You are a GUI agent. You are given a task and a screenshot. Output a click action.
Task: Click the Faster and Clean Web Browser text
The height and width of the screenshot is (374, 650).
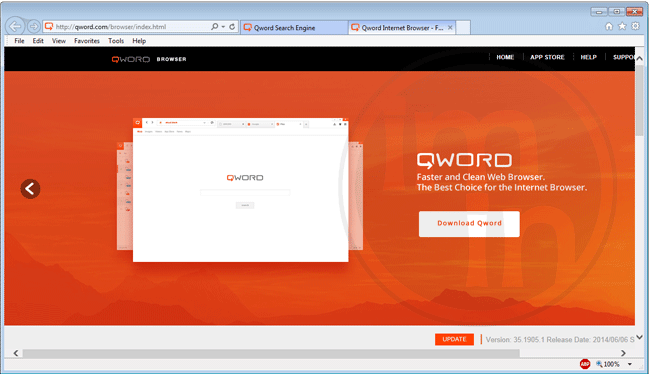[x=481, y=177]
